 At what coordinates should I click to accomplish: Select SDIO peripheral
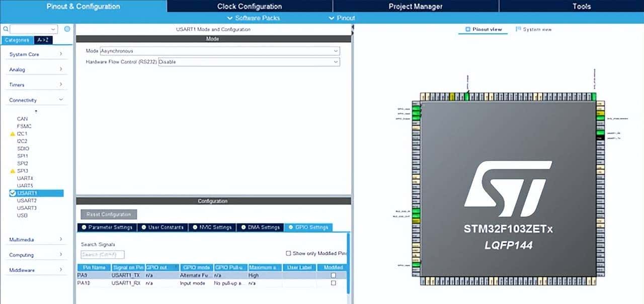23,149
